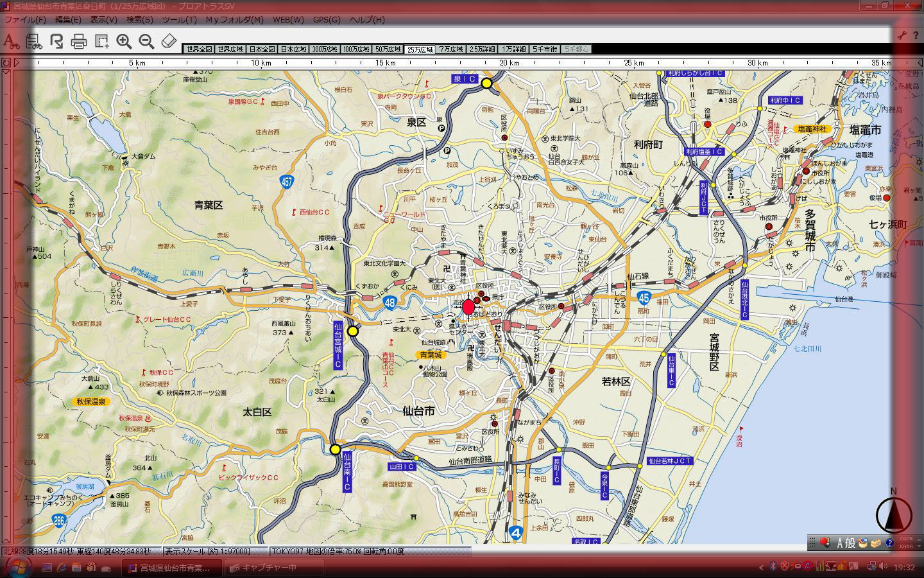924x578 pixels.
Task: Click the red location marker on map
Action: click(468, 307)
